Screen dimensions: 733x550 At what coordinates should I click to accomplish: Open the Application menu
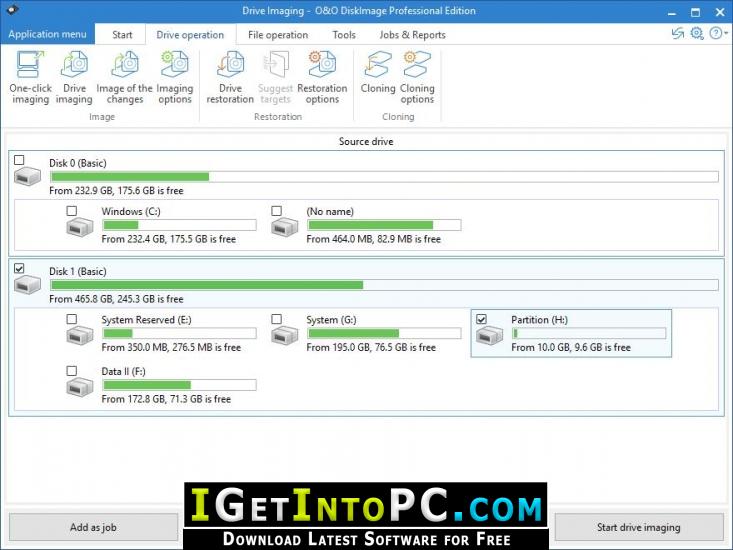(x=47, y=34)
